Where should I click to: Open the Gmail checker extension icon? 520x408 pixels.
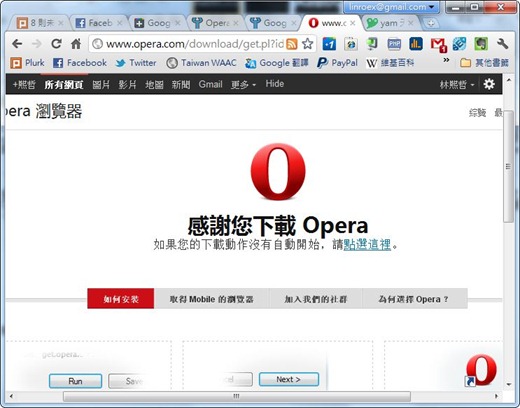pyautogui.click(x=438, y=44)
